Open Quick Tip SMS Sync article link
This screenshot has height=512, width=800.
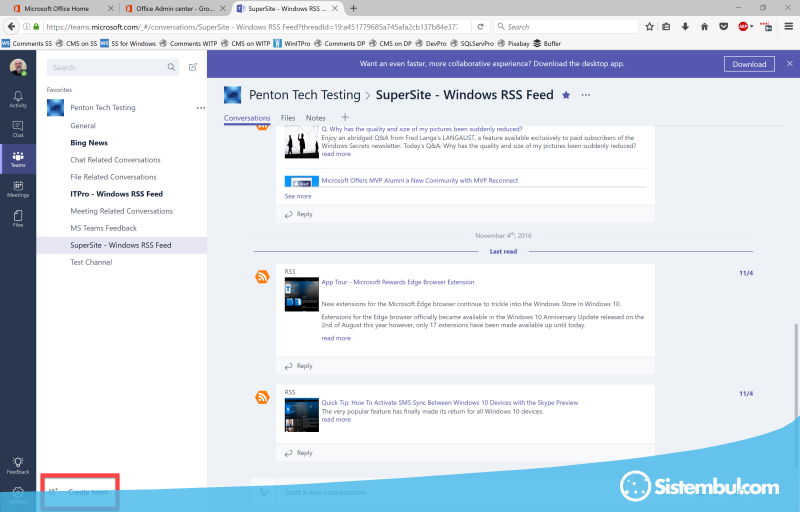point(449,402)
